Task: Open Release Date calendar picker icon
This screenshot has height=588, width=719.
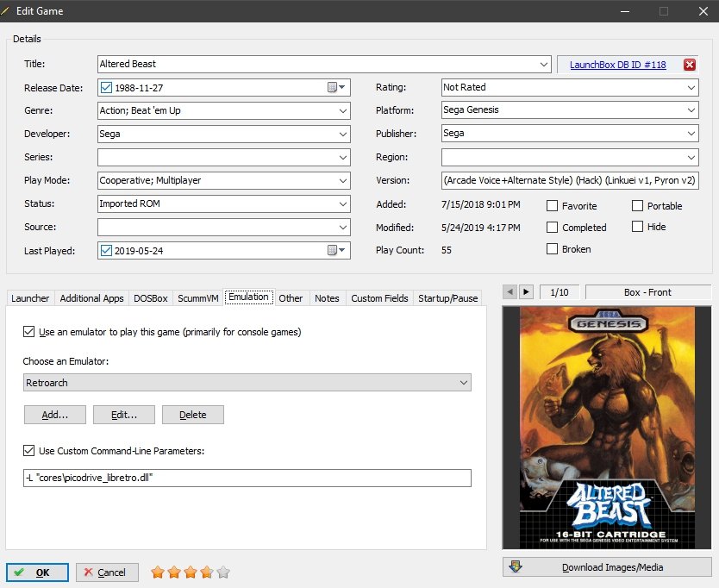Action: (x=336, y=87)
